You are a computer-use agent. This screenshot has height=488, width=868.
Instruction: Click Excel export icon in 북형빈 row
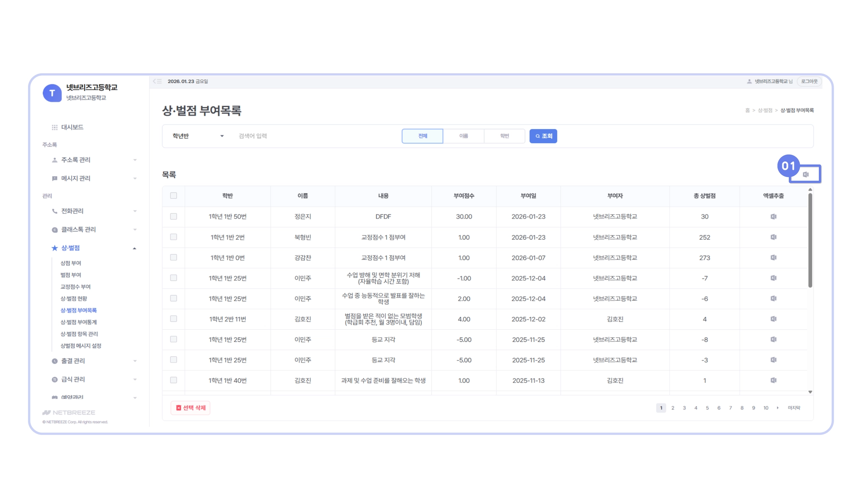pos(773,237)
